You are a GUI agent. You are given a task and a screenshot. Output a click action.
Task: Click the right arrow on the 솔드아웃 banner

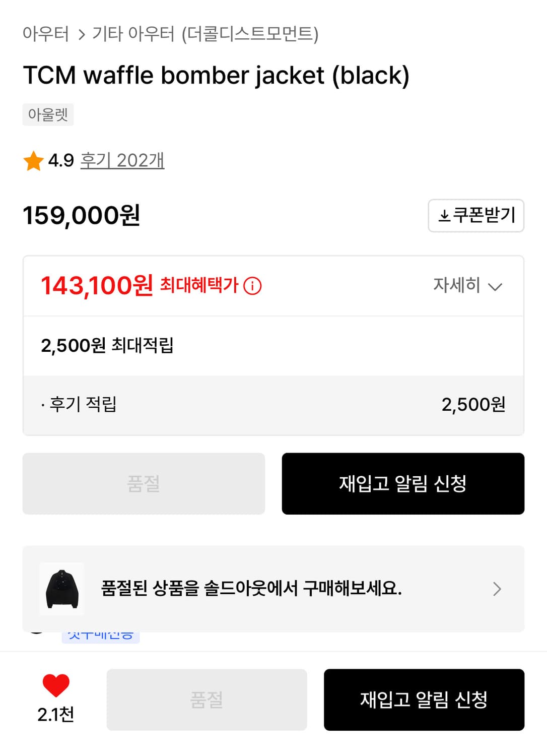pyautogui.click(x=497, y=589)
